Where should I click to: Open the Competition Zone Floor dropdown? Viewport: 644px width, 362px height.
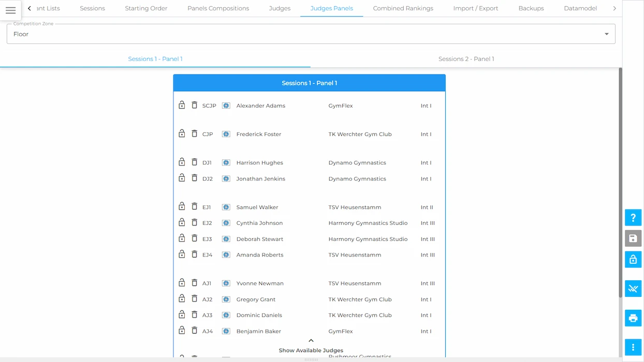point(311,34)
